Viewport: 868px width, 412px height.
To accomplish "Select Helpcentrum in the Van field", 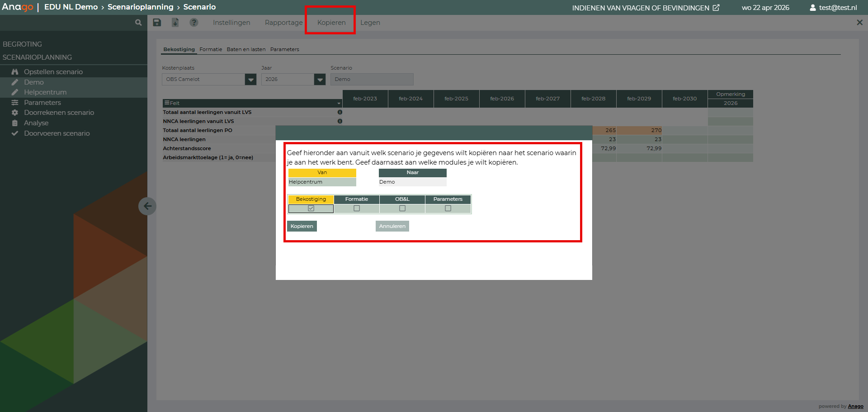I will point(322,182).
